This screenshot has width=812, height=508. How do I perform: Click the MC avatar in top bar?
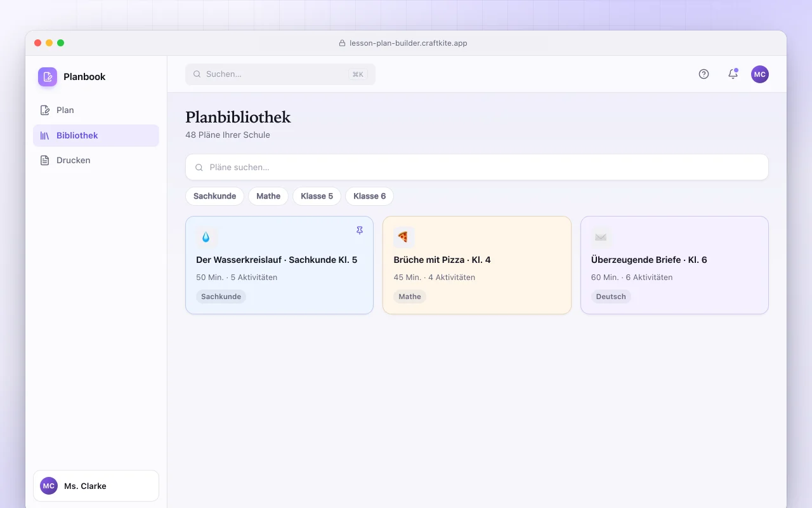760,74
